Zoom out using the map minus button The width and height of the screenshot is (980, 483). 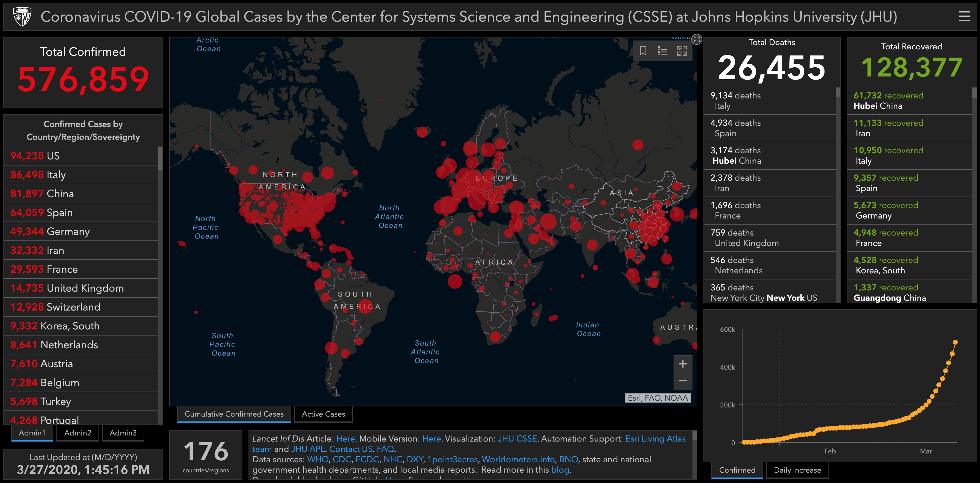(683, 380)
